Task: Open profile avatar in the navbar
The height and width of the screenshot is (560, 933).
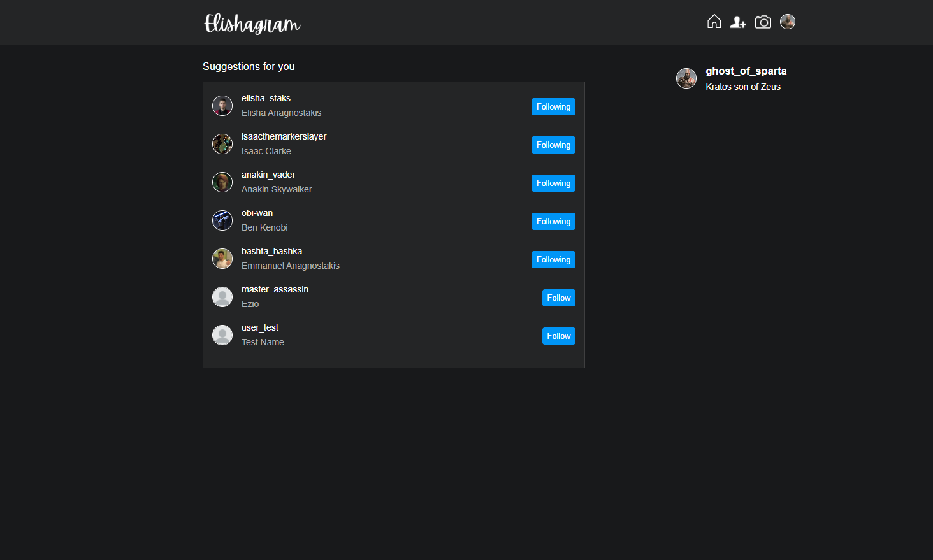Action: click(x=788, y=22)
